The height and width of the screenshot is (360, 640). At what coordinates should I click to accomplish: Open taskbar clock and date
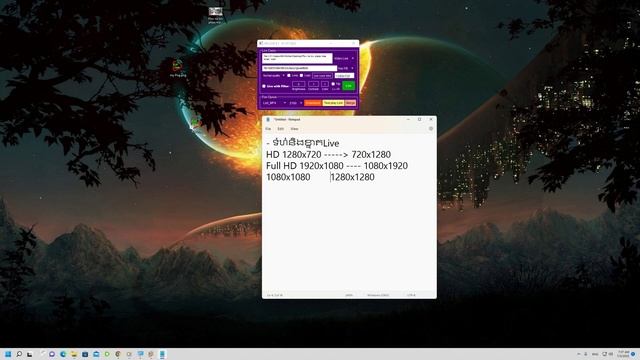(623, 354)
